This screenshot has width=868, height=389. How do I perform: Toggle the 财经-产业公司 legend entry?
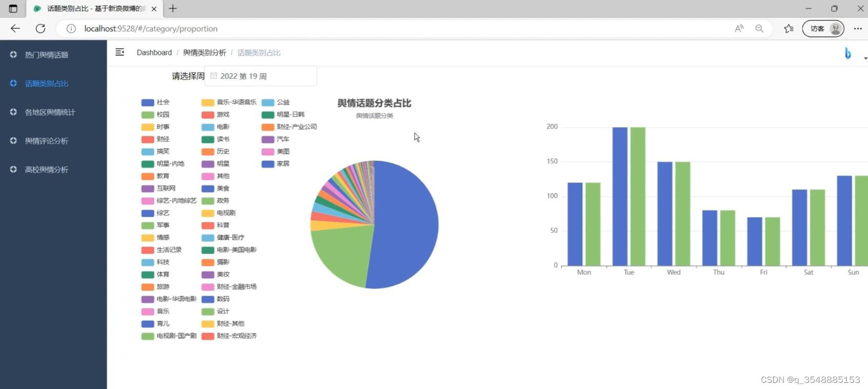(x=289, y=127)
